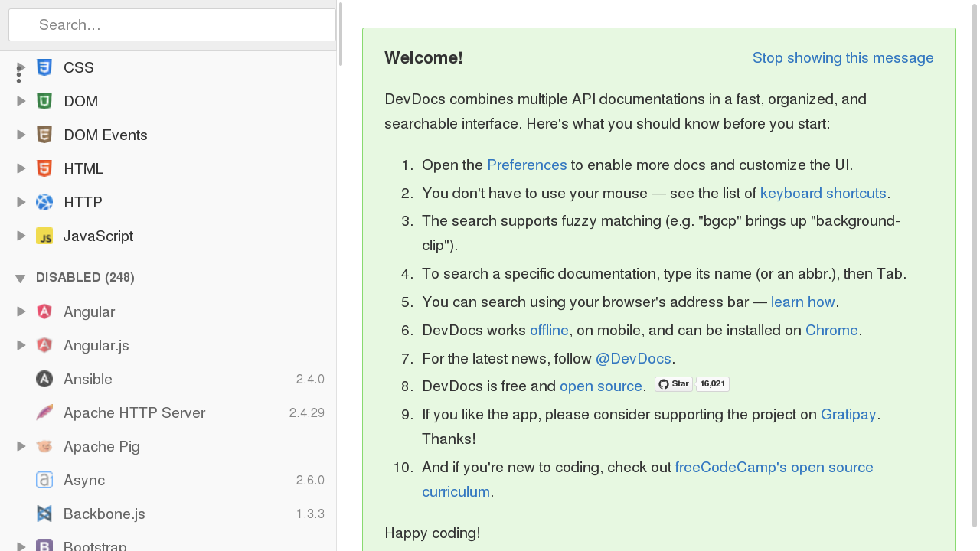Expand the Angular.js versions arrow

21,345
